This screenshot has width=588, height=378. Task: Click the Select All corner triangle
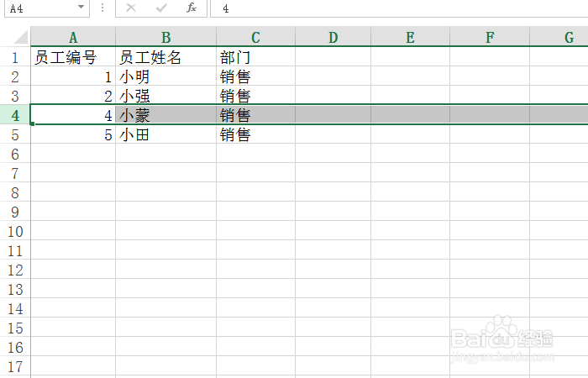(21, 38)
